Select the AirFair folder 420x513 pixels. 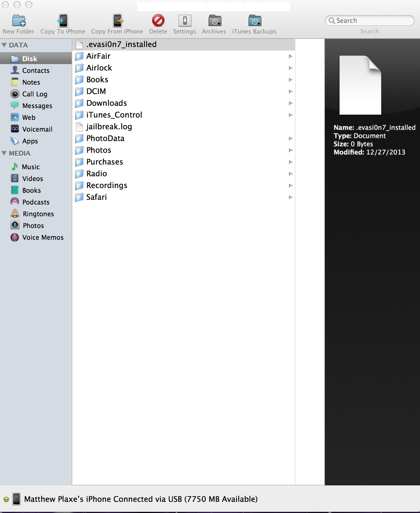[184, 56]
